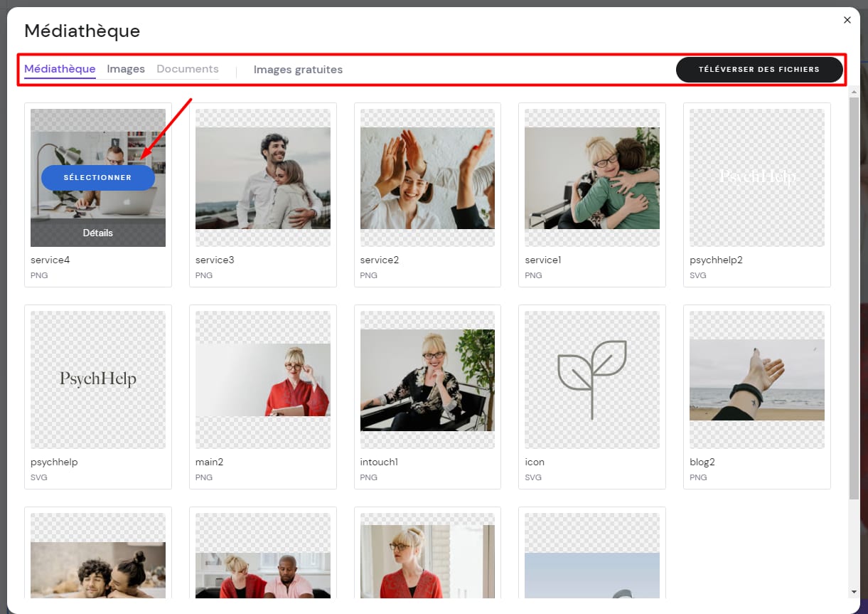Choose the service2 high-five thumbnail
This screenshot has height=614, width=868.
tap(427, 178)
